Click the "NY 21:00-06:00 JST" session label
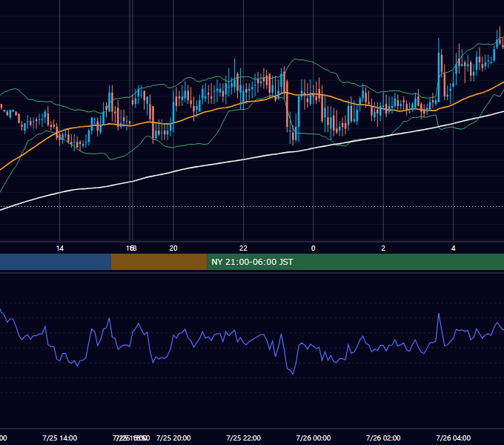 pos(252,262)
